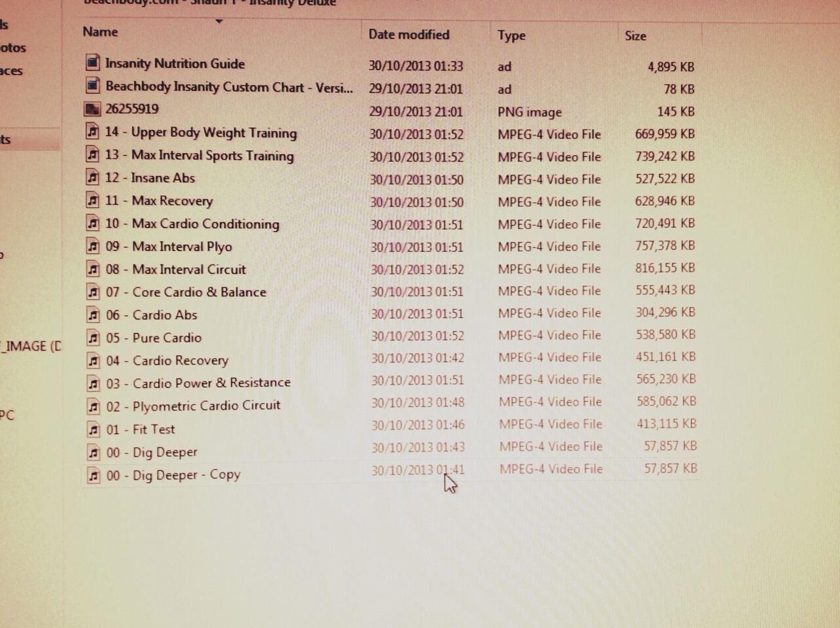Click the PNG image type cell
This screenshot has height=628, width=840.
(529, 112)
